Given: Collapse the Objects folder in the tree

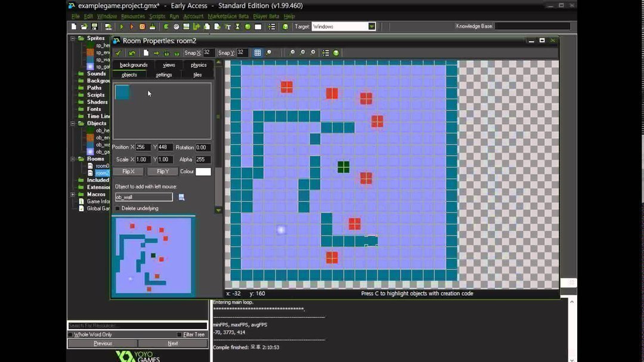Looking at the screenshot, I should click(73, 123).
